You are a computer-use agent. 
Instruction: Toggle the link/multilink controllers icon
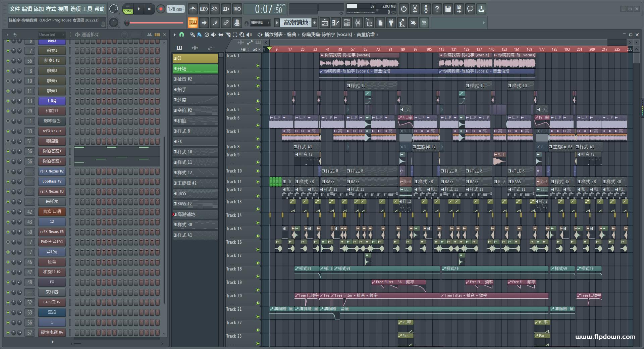[226, 23]
